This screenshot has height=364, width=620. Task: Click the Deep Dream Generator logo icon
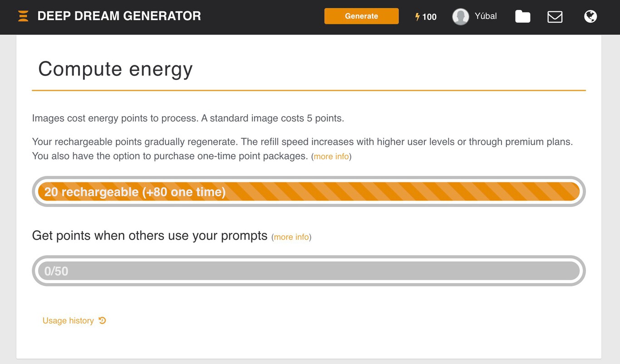point(23,16)
